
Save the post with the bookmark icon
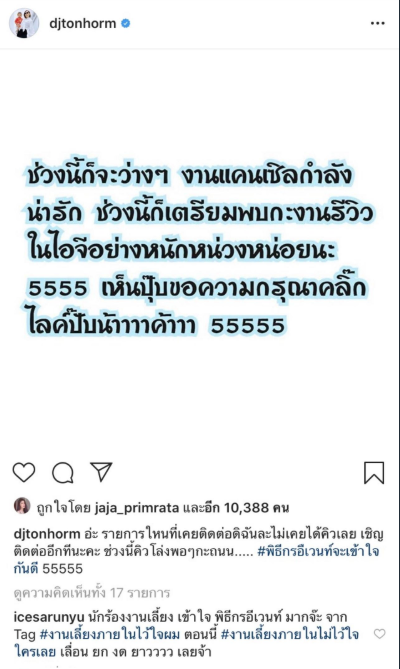click(x=374, y=473)
